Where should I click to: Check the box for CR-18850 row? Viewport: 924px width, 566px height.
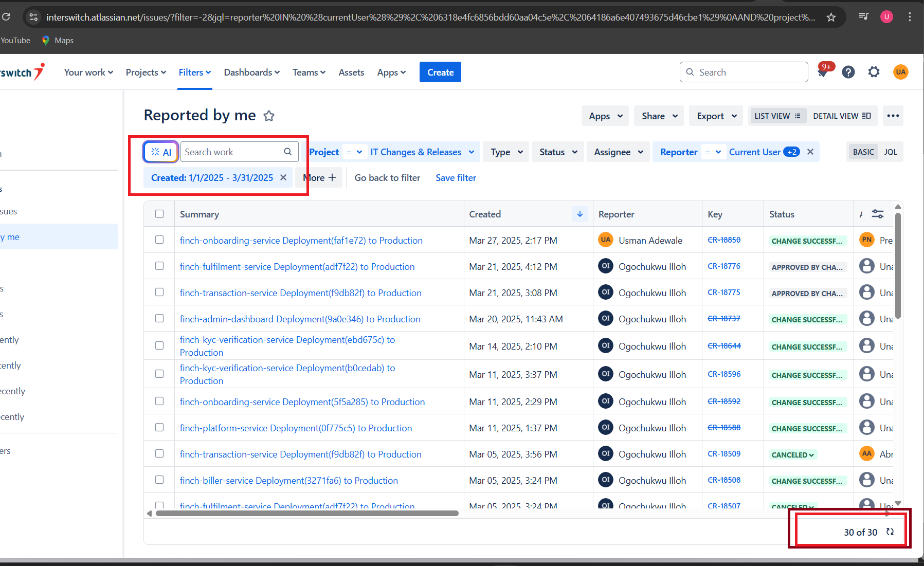click(x=159, y=240)
